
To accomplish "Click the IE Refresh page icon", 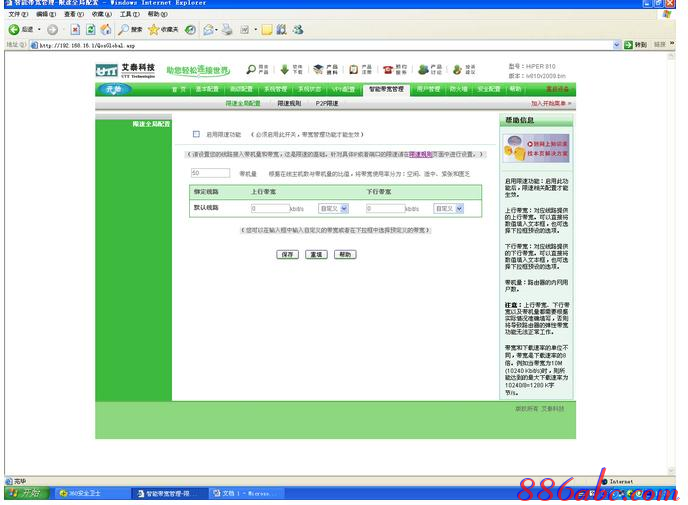I will pos(91,30).
